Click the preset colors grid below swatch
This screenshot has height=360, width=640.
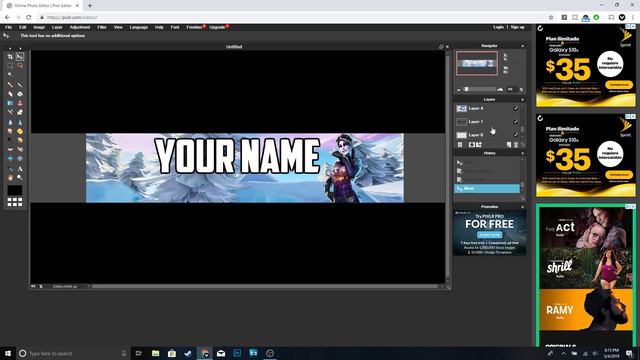tap(15, 202)
